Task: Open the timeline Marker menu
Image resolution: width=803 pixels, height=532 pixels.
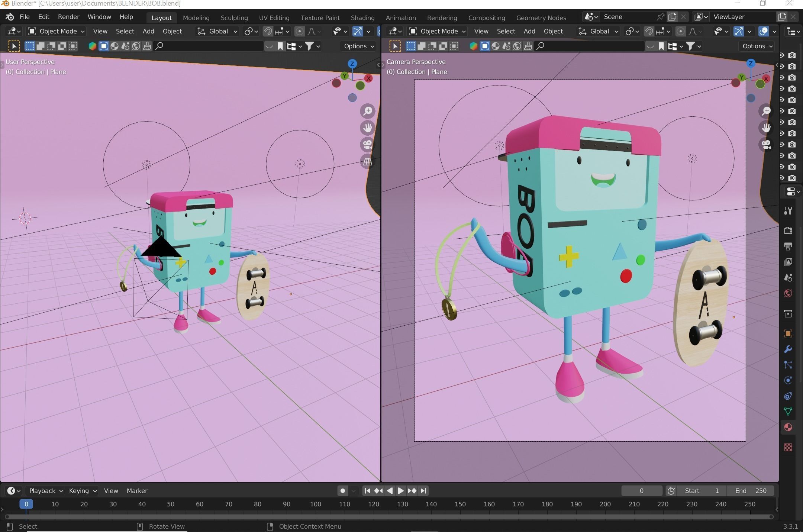Action: 137,491
